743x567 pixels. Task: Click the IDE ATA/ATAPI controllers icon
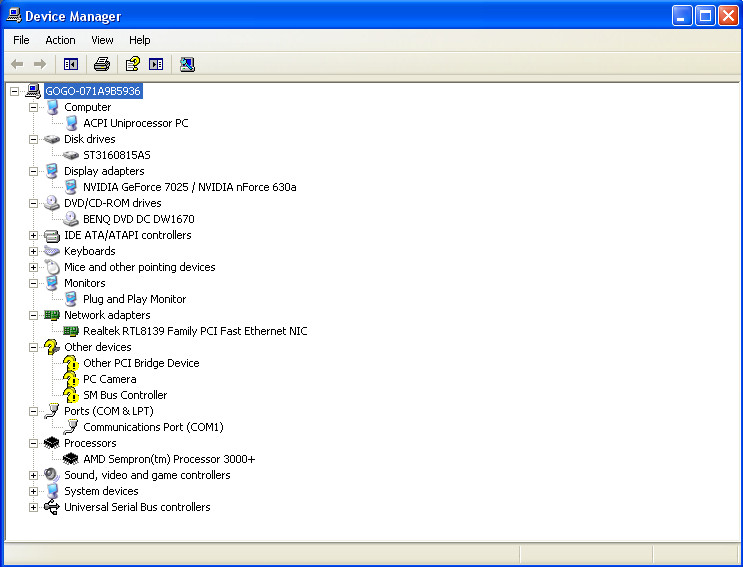pos(52,235)
